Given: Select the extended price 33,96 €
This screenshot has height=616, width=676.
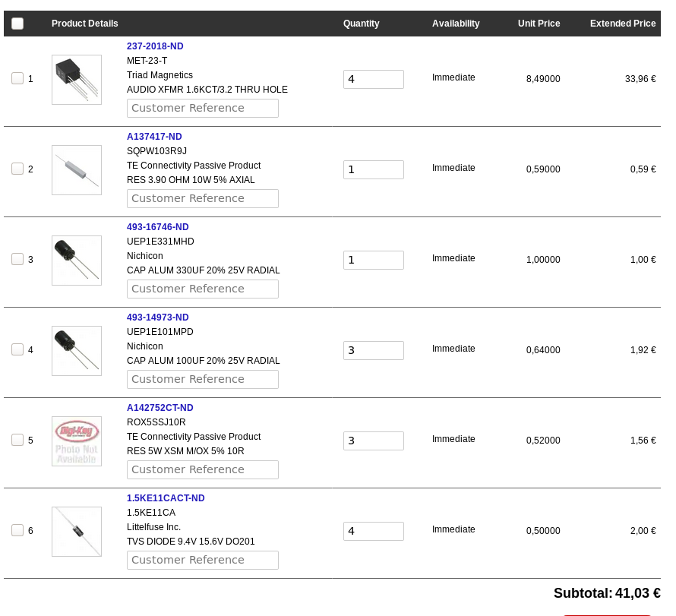Looking at the screenshot, I should 640,79.
